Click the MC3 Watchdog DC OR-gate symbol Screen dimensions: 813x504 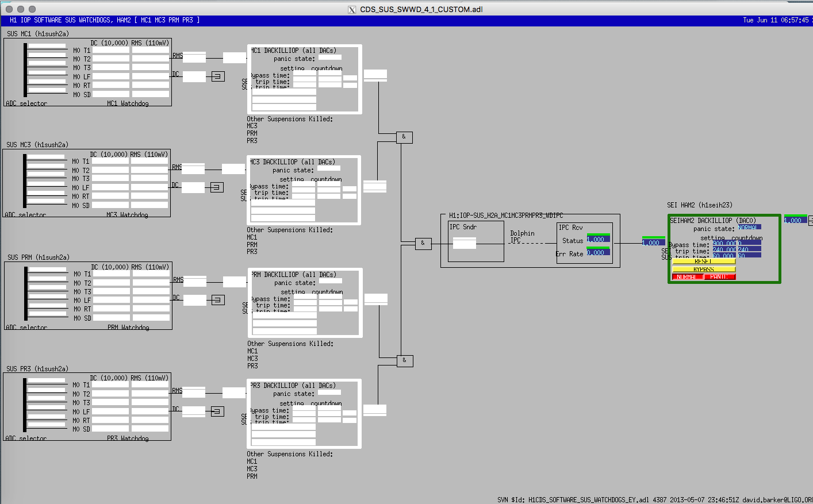[217, 187]
